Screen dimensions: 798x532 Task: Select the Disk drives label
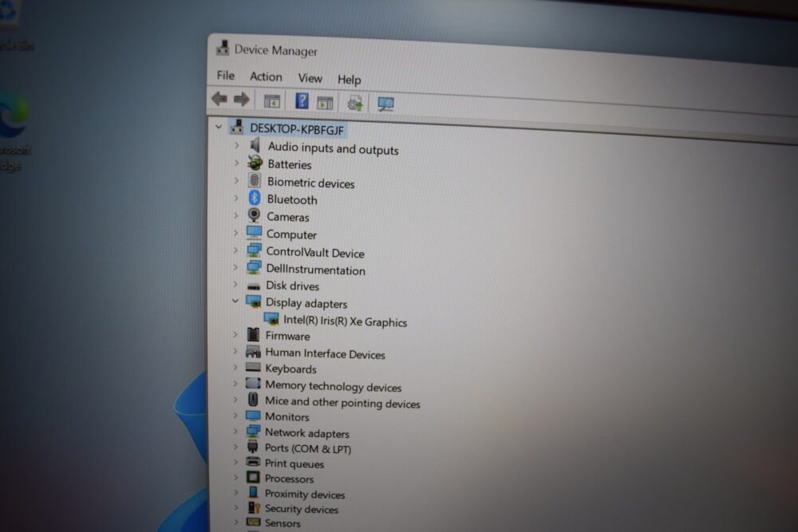pyautogui.click(x=293, y=286)
